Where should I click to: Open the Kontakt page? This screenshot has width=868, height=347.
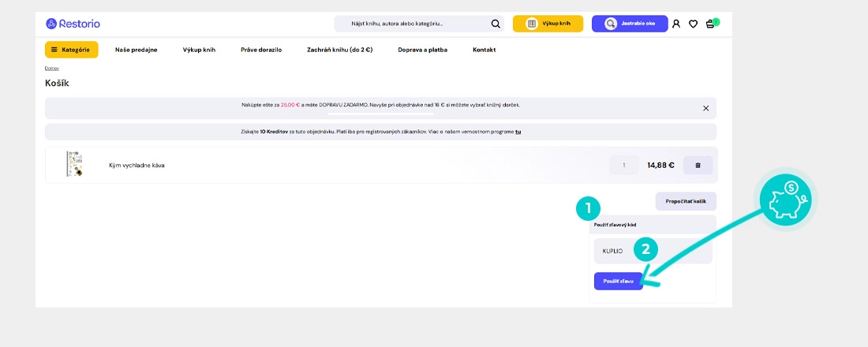[x=485, y=50]
